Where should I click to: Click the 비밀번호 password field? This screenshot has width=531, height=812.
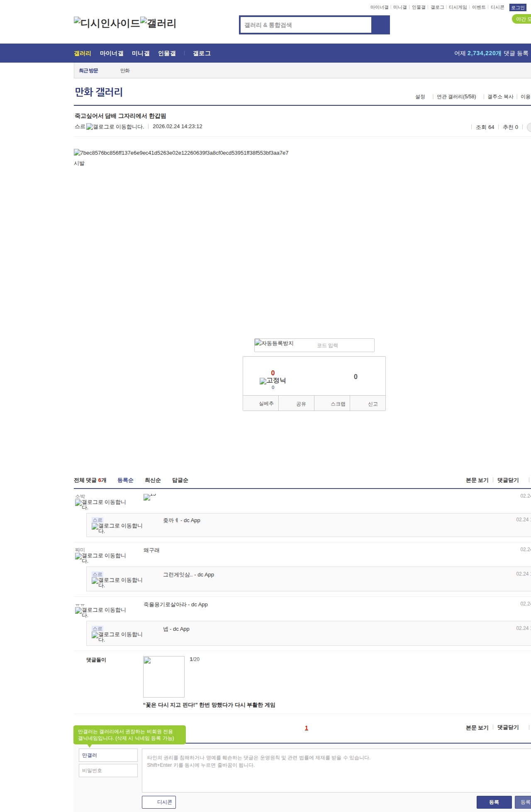108,771
